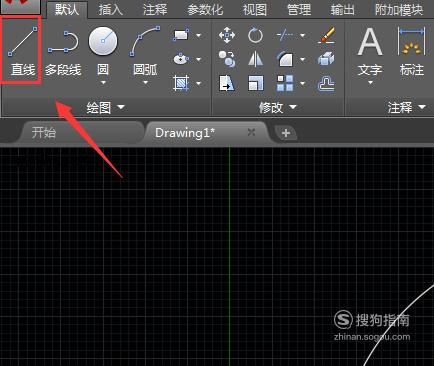Select the Rotate tool
This screenshot has width=434, height=366.
point(255,35)
